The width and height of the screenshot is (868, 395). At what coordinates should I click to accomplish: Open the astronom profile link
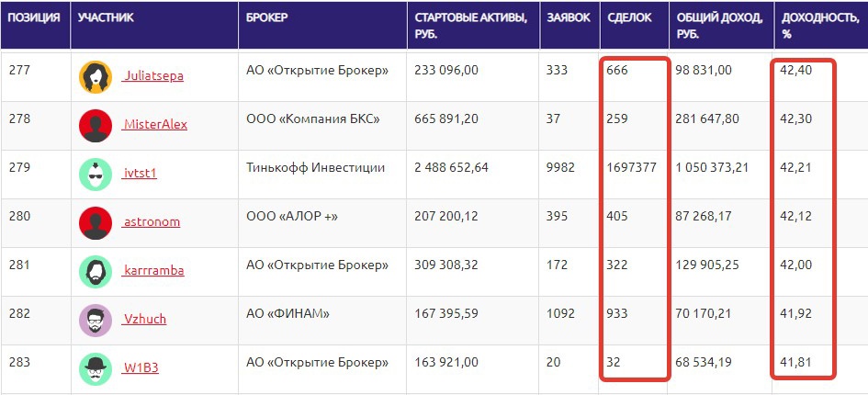[151, 222]
